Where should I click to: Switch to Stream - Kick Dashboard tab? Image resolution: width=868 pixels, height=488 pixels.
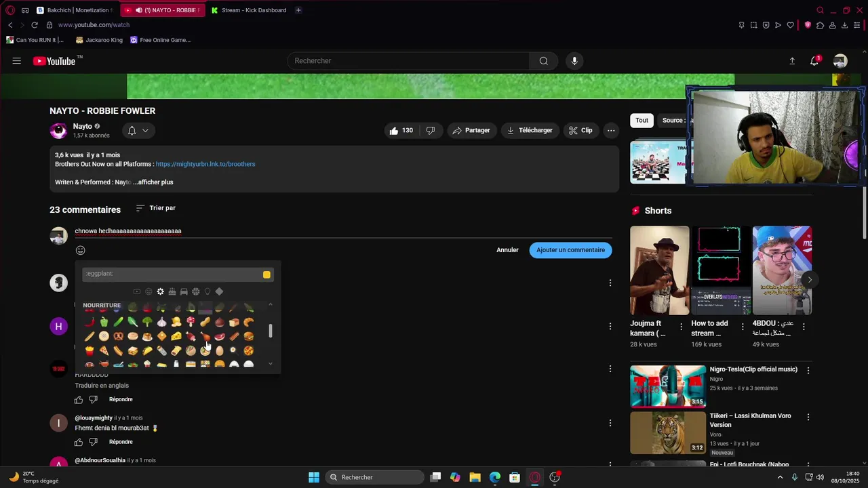tap(250, 10)
